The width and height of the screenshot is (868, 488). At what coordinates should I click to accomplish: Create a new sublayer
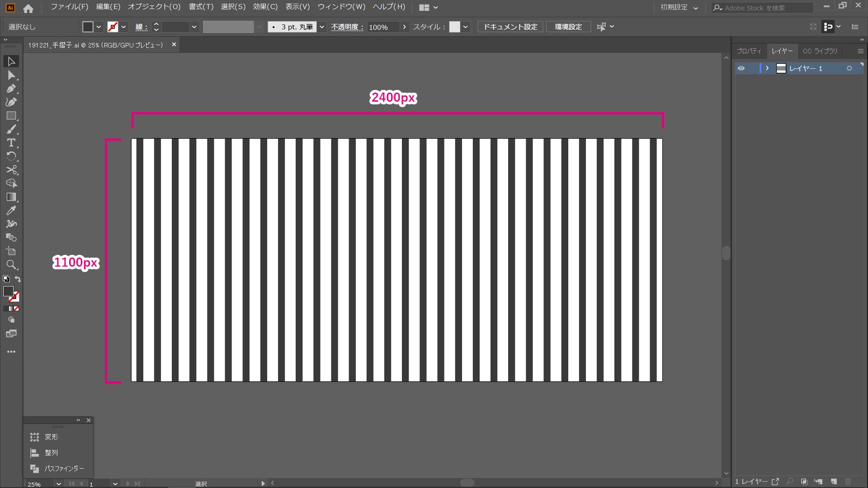[x=819, y=482]
